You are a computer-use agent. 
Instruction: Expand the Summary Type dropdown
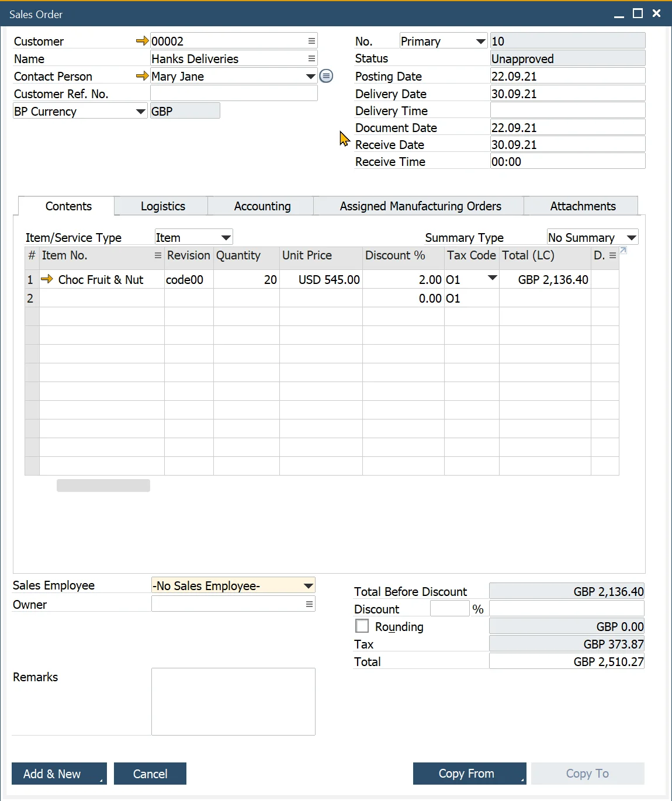pos(631,237)
